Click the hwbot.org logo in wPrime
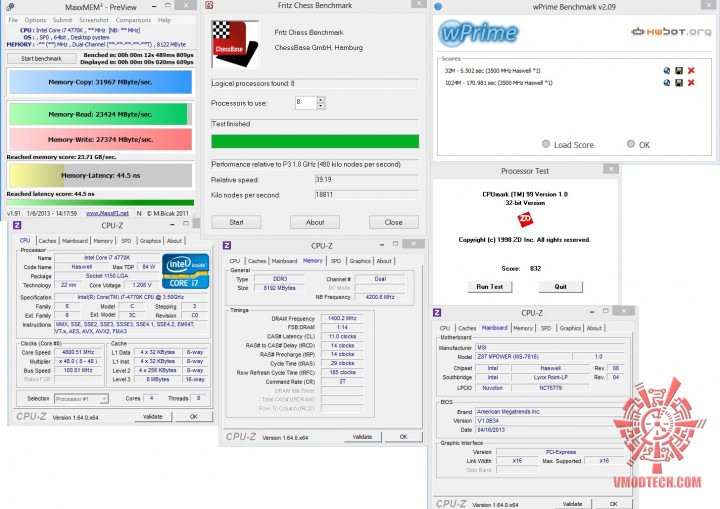This screenshot has height=509, width=720. [671, 32]
